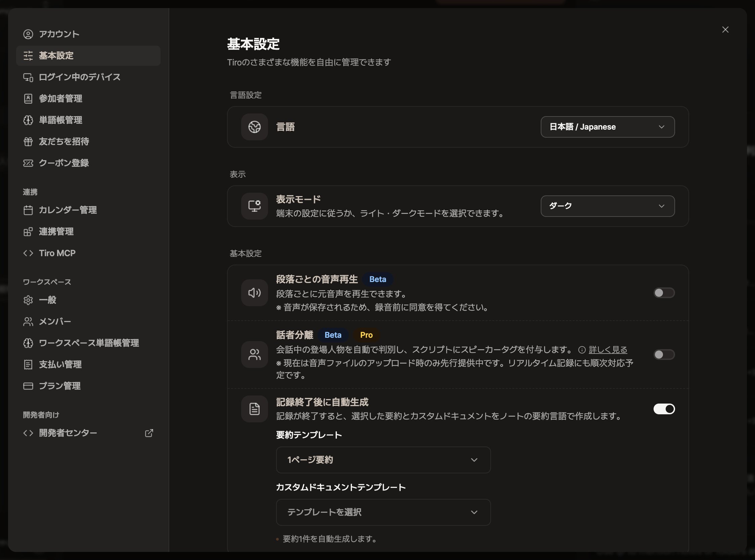Turn on the 話者分離 toggle

664,355
